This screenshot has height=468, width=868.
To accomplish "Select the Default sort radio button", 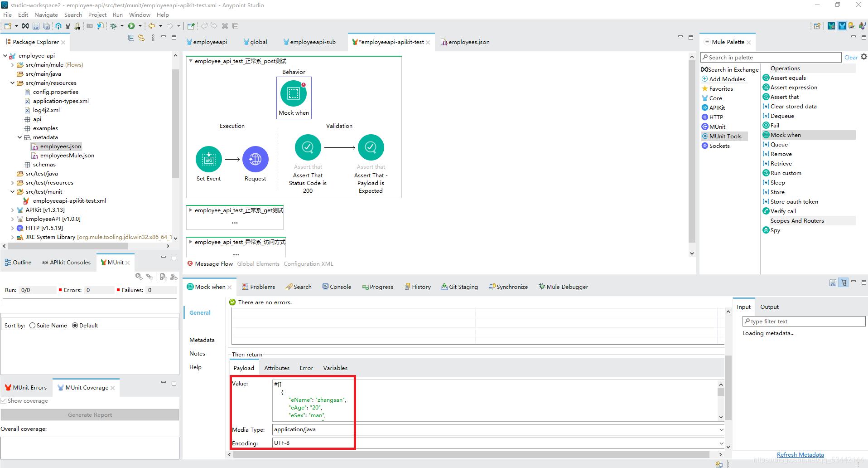I will [75, 325].
